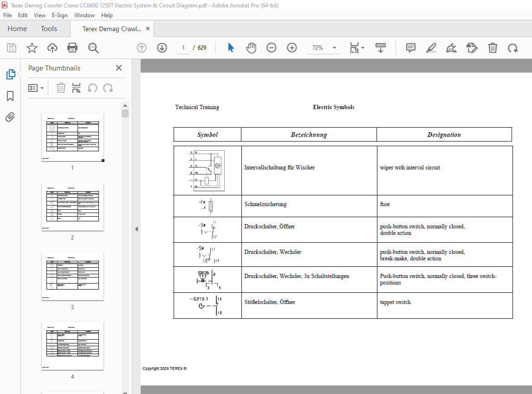The width and height of the screenshot is (532, 394).
Task: Open the Bookmarks panel
Action: pos(10,96)
